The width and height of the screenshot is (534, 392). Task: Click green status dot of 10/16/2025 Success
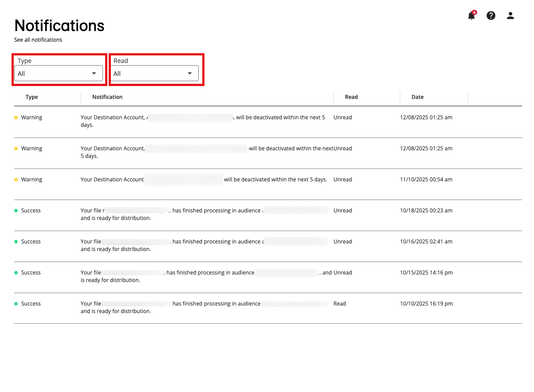(16, 242)
